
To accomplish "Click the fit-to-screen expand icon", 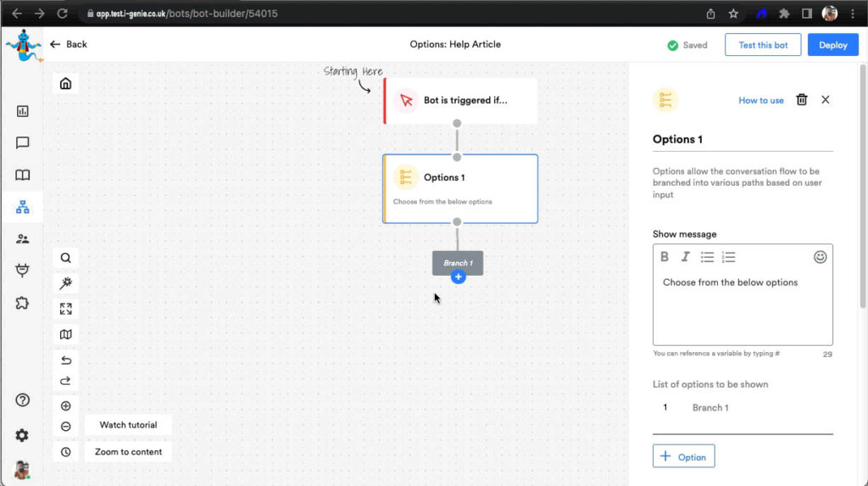I will tap(65, 309).
